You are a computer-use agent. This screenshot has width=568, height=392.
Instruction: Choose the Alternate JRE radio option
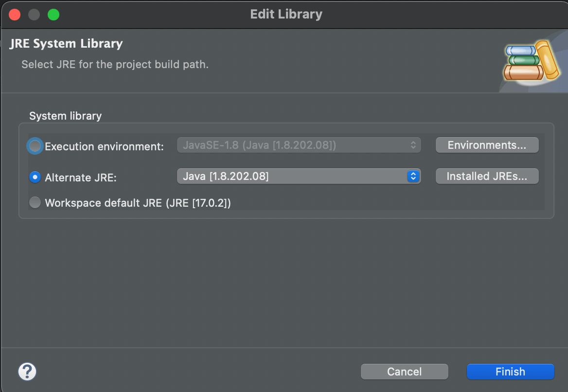coord(35,177)
